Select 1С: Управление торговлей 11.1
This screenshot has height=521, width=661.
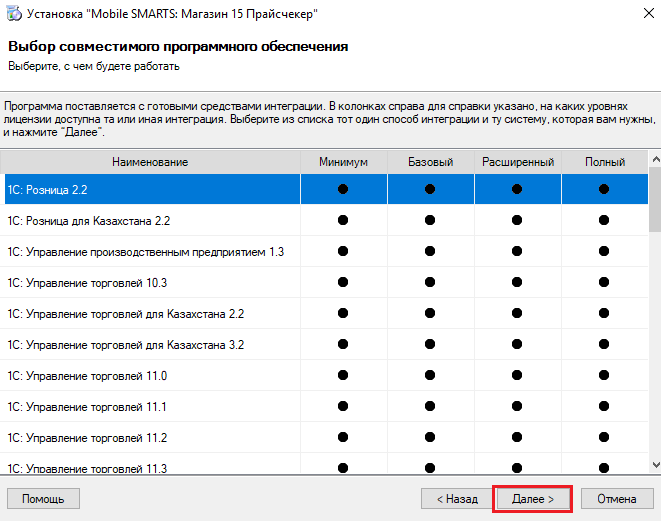point(324,406)
